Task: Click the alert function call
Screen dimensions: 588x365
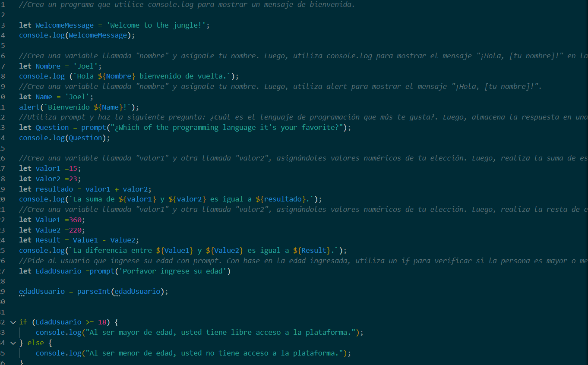Action: [29, 107]
